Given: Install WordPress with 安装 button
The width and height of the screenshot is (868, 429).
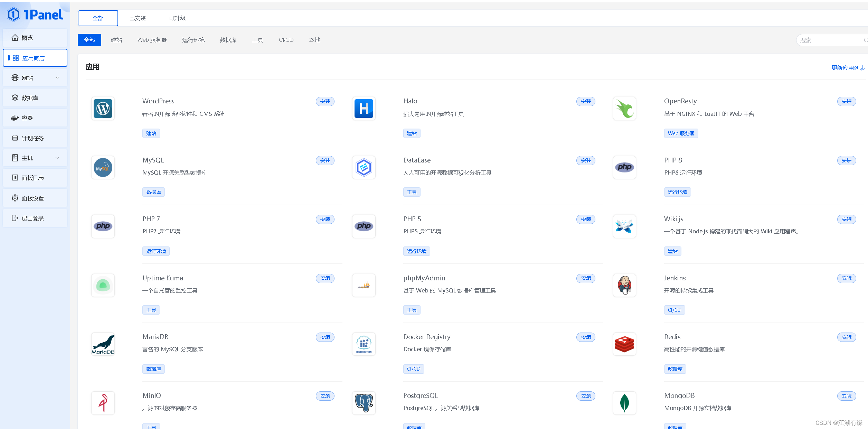Looking at the screenshot, I should (325, 101).
